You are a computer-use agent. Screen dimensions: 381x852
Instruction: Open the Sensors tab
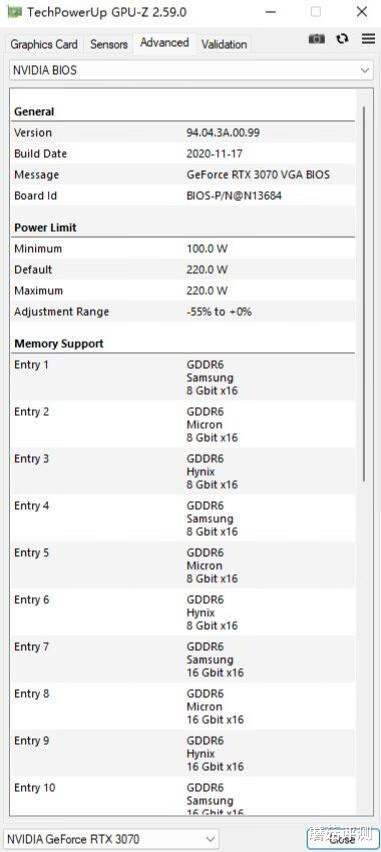109,45
